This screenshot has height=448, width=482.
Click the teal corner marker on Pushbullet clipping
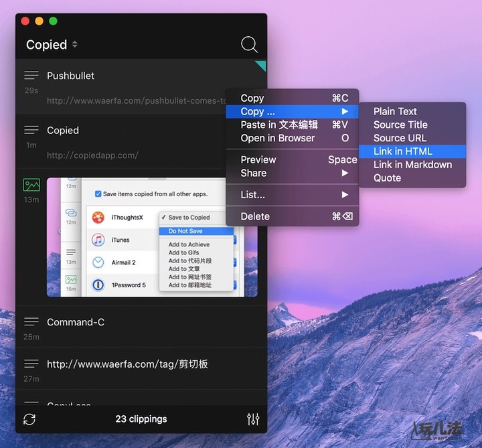click(261, 65)
